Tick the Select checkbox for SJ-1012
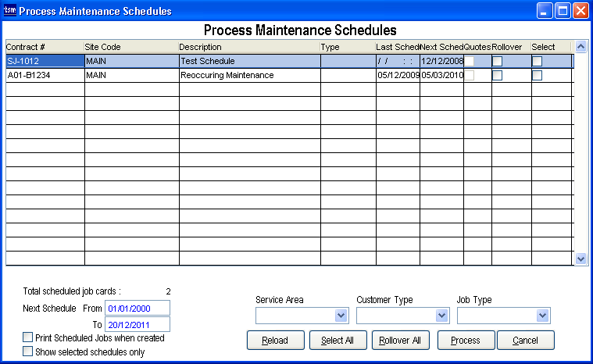This screenshot has height=364, width=593. point(537,62)
